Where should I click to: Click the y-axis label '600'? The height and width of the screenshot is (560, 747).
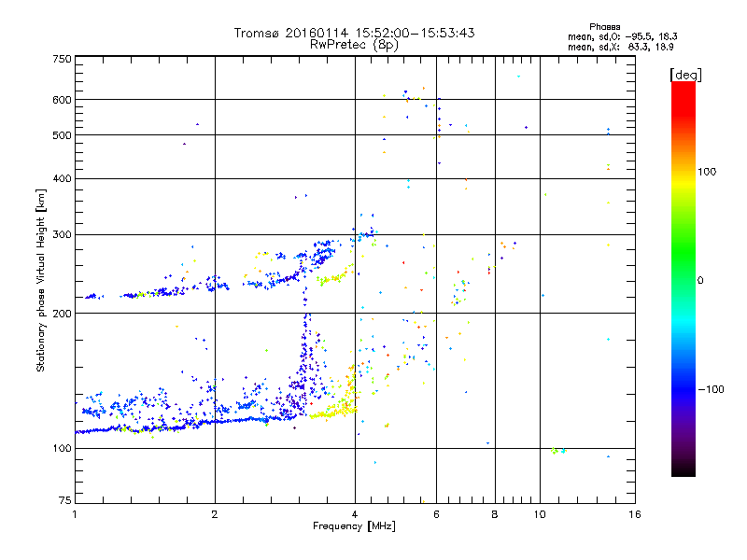[63, 100]
